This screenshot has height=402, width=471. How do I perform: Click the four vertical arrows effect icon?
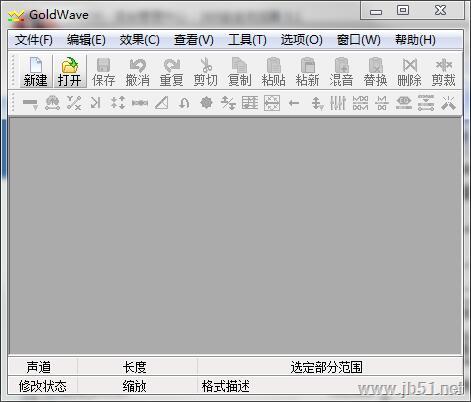click(118, 103)
